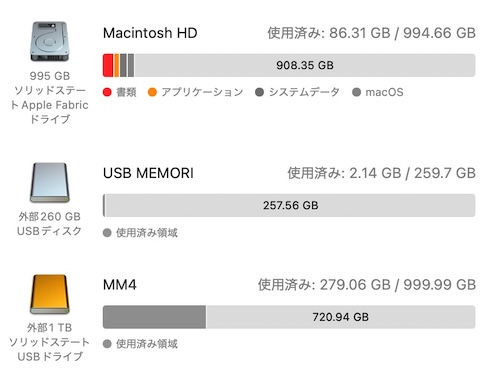Click the 720.94 GB free space area
500x384 pixels.
tap(341, 317)
